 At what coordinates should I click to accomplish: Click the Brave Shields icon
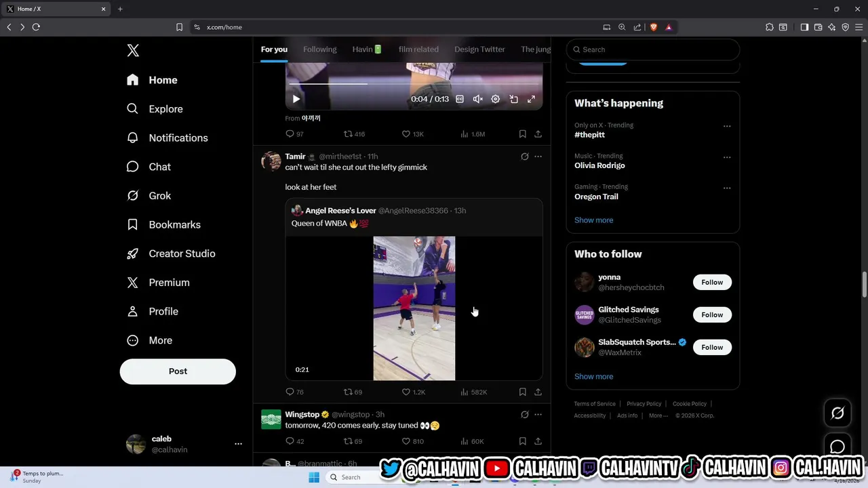click(654, 27)
